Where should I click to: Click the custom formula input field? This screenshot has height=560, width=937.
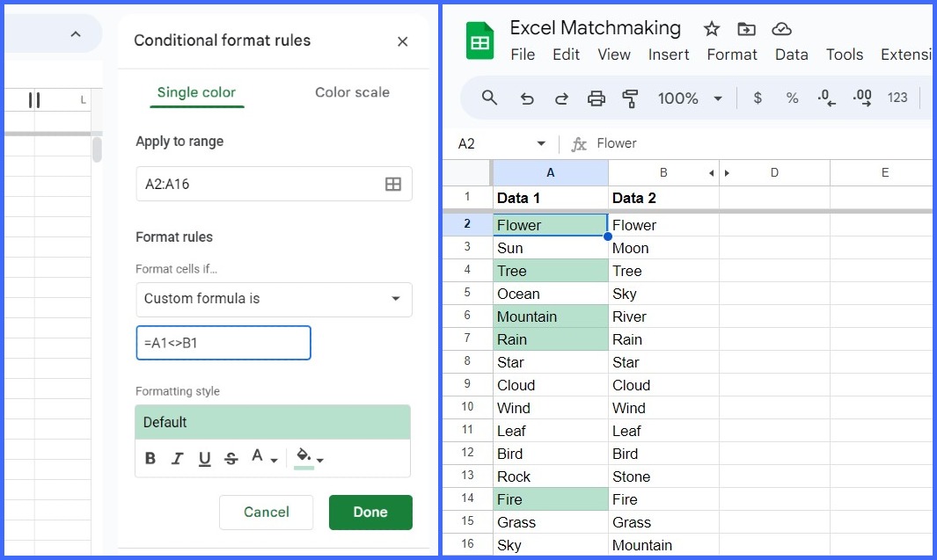tap(223, 343)
